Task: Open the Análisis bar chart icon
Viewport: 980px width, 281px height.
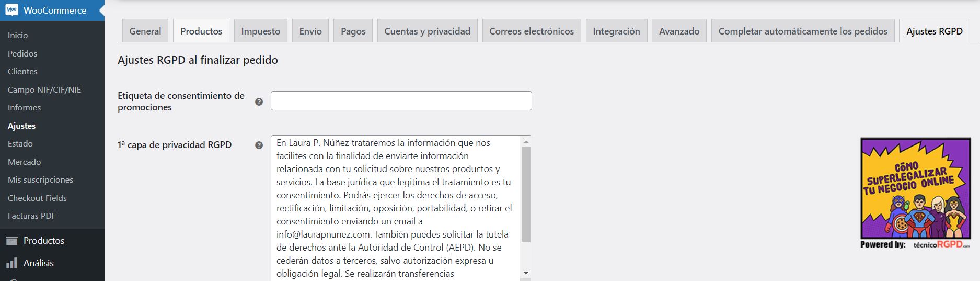Action: pos(11,263)
